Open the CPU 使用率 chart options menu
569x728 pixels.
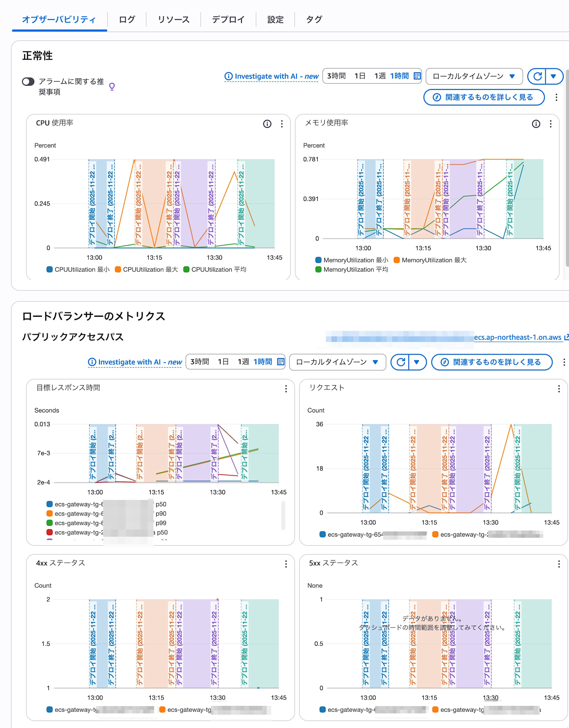click(282, 124)
